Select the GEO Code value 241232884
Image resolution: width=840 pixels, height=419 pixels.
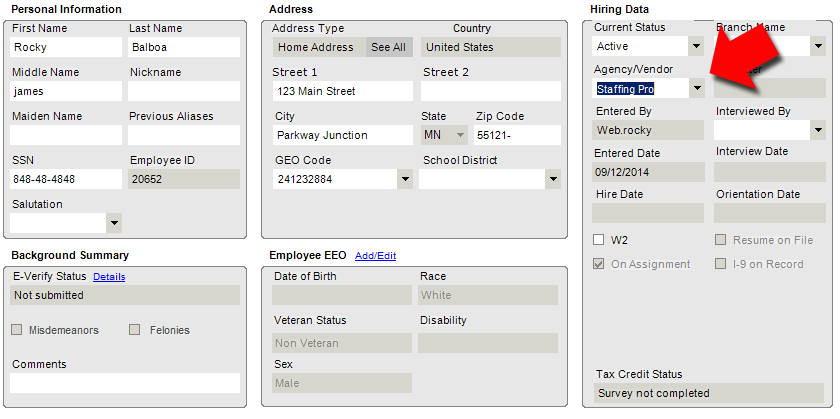pyautogui.click(x=335, y=179)
